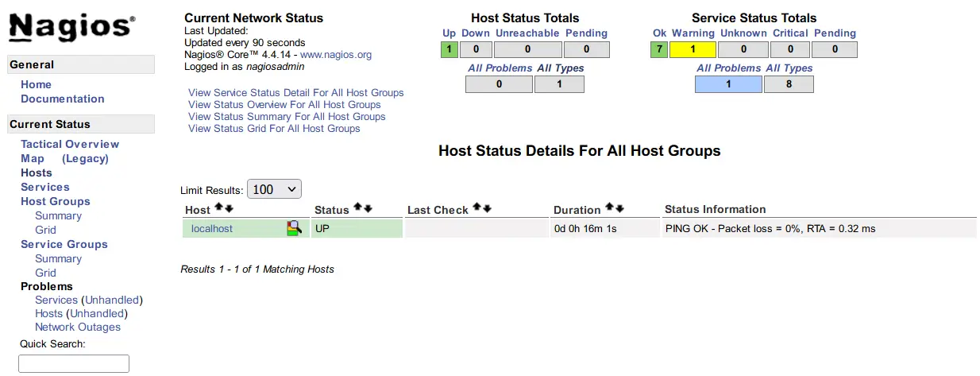Sort Duration column descending
This screenshot has height=376, width=980.
pyautogui.click(x=619, y=208)
